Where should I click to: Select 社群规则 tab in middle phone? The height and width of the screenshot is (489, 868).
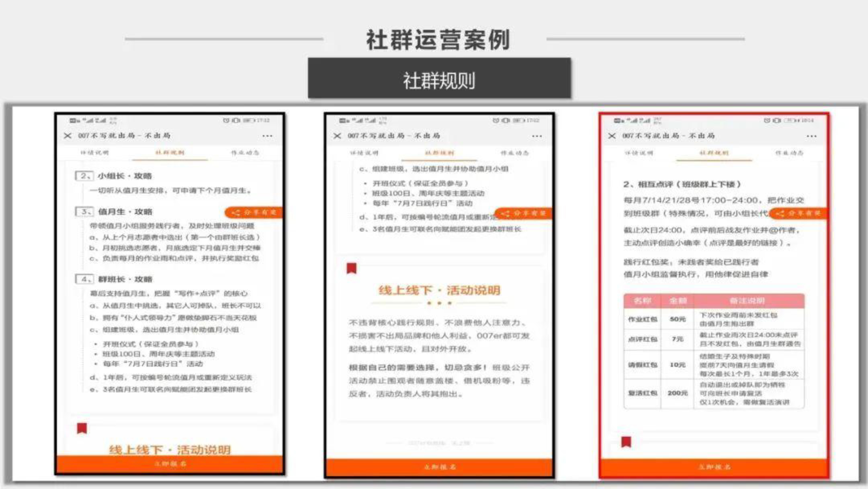click(x=439, y=153)
